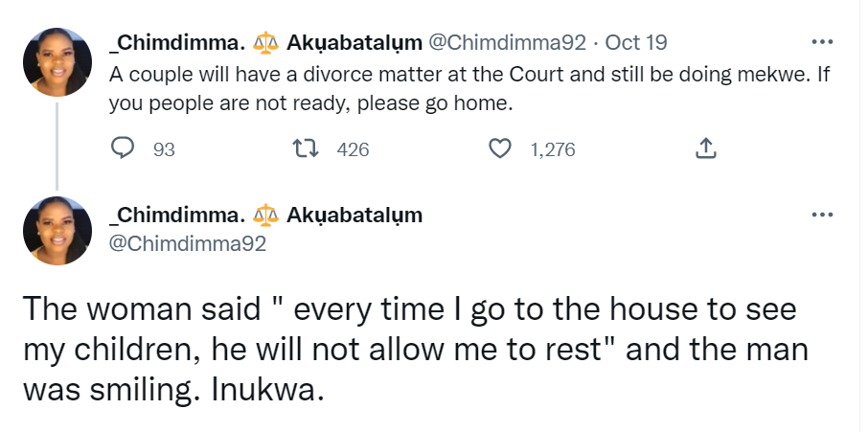This screenshot has width=868, height=432.
Task: Open more options on the Oct 19 tweet
Action: pos(822,42)
